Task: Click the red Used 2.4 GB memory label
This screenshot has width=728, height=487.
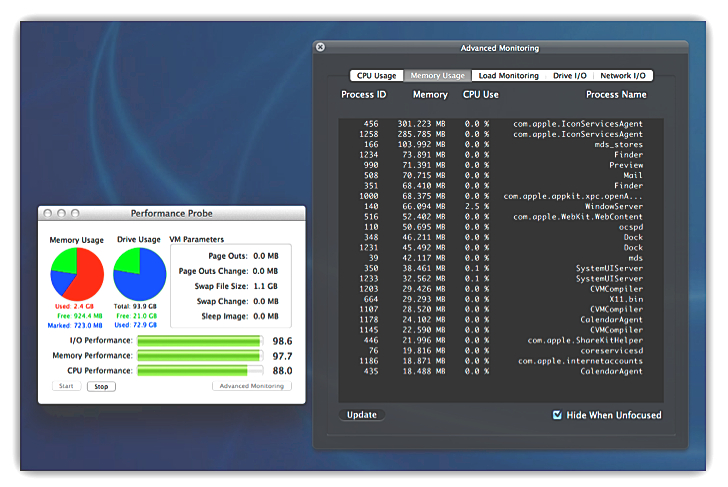Action: 74,306
